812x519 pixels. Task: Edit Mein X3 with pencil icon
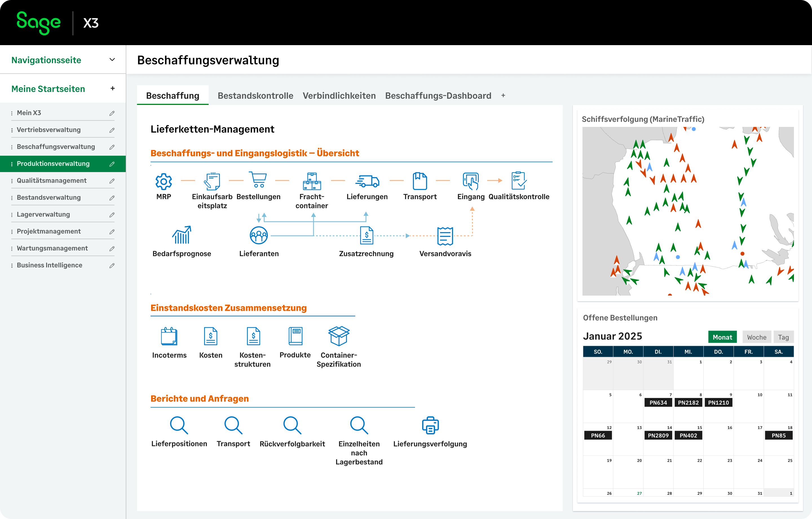112,113
